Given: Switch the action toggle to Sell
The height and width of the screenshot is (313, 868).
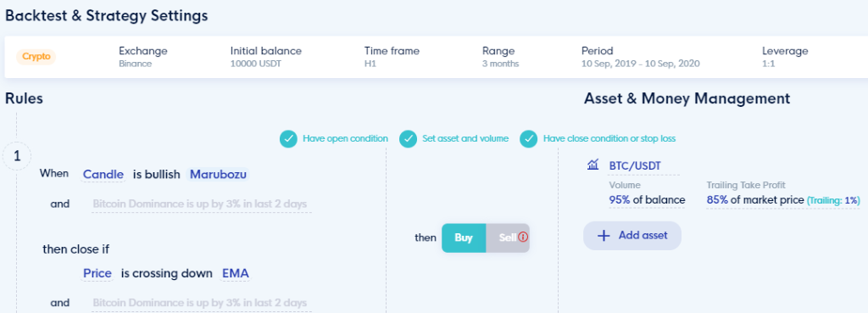Looking at the screenshot, I should [509, 238].
